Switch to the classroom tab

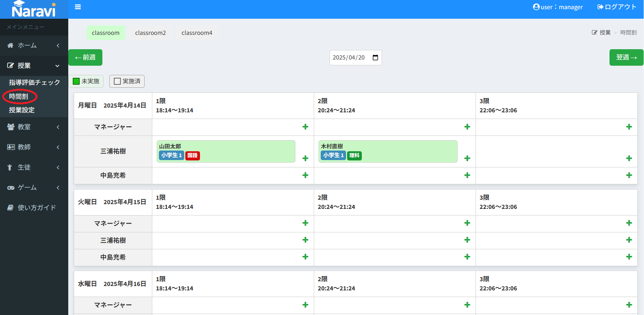click(106, 33)
